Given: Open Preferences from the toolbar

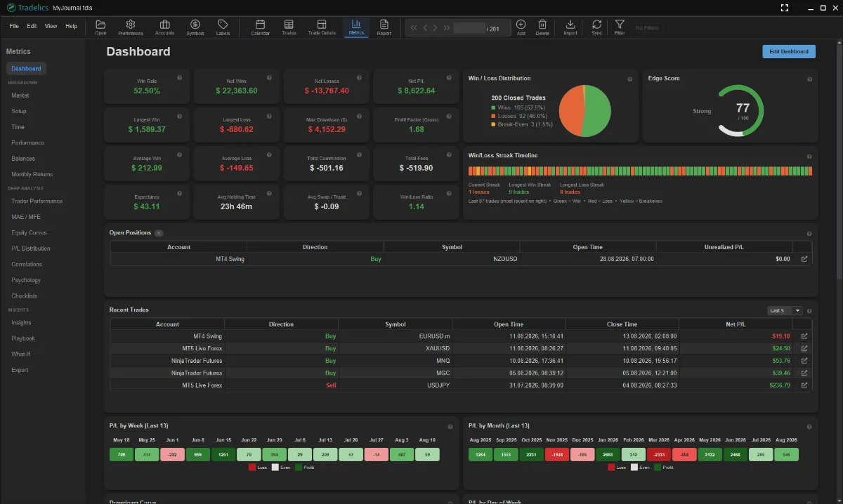Looking at the screenshot, I should click(130, 27).
